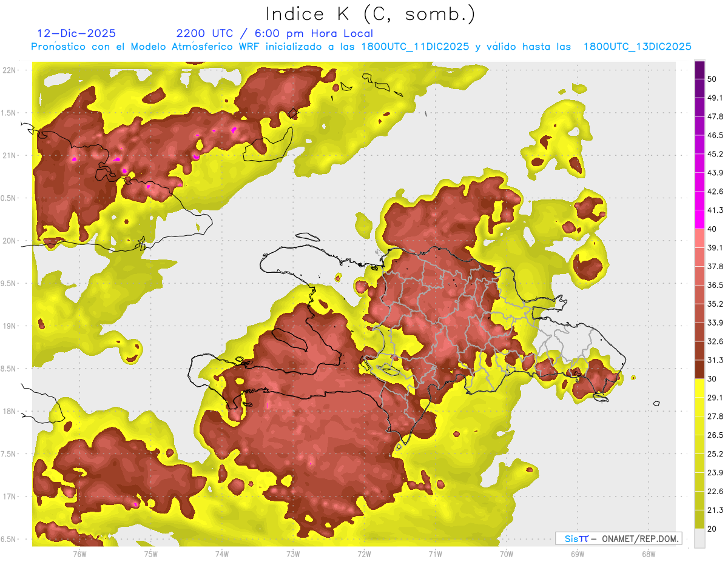Screen dimensions: 728x562
Task: Click the longitude label "72W"
Action: (x=364, y=554)
